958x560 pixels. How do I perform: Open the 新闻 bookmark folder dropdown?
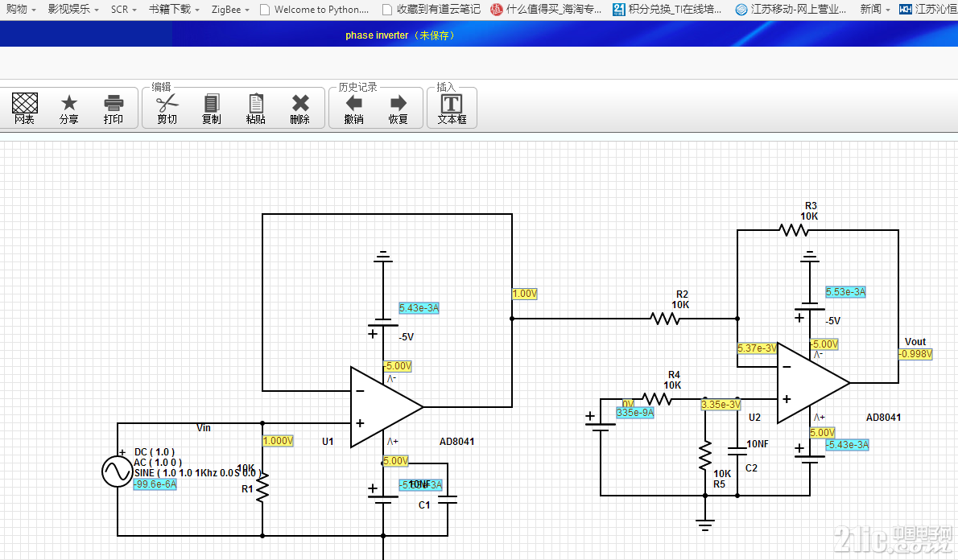pyautogui.click(x=876, y=9)
